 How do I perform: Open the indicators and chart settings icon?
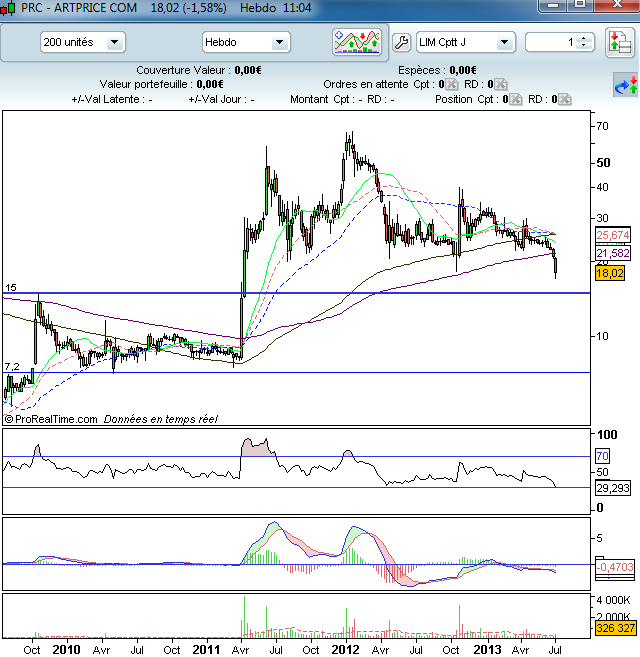coord(357,42)
